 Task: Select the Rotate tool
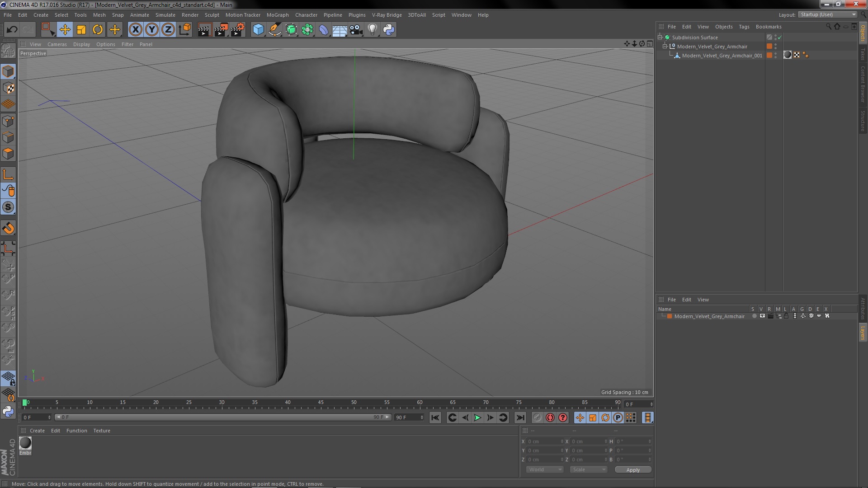click(98, 30)
